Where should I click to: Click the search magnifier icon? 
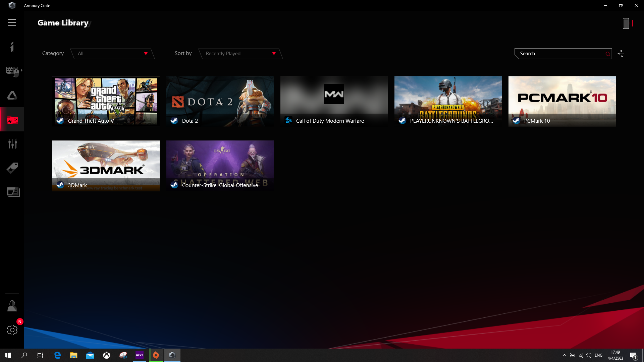(607, 54)
